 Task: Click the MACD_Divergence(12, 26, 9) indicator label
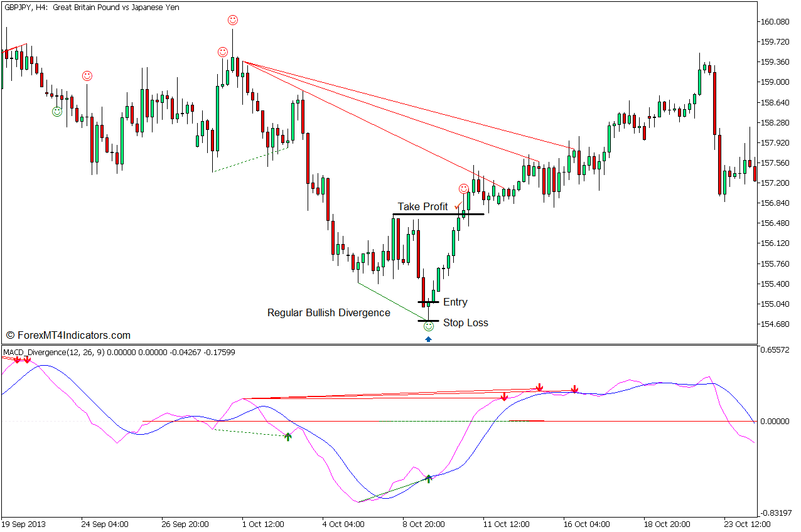click(x=53, y=352)
